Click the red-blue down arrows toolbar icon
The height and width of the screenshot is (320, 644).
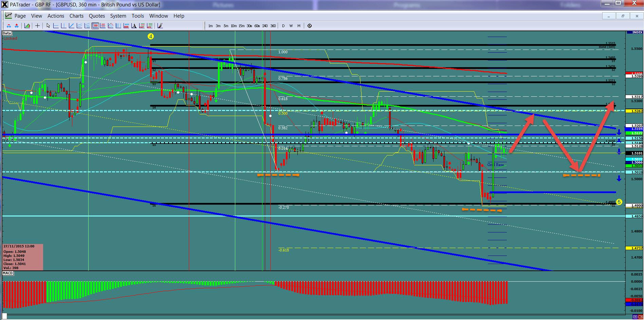(x=8, y=26)
